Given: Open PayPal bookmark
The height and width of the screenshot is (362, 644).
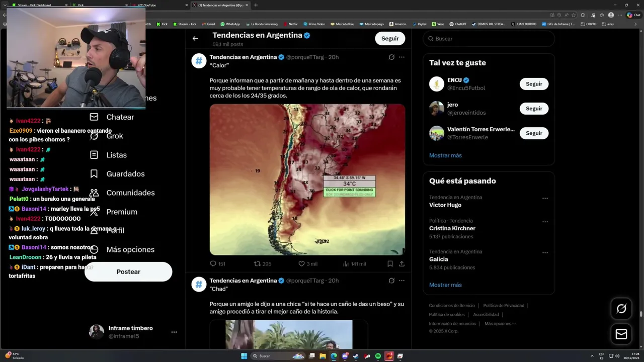Looking at the screenshot, I should 419,24.
